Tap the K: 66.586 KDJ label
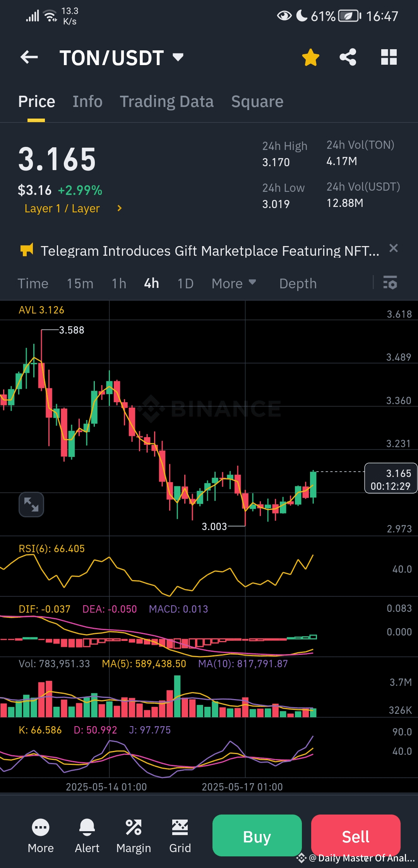Viewport: 418px width, 868px height. [x=40, y=730]
